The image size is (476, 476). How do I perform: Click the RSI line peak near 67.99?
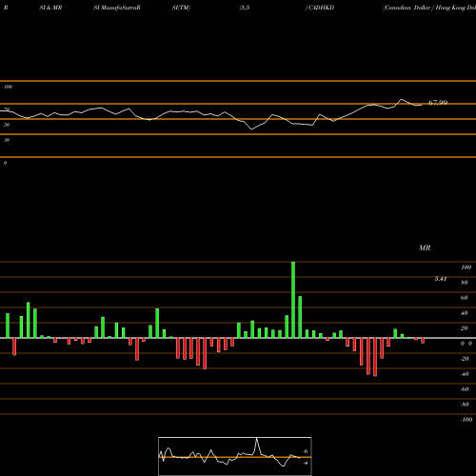(402, 100)
